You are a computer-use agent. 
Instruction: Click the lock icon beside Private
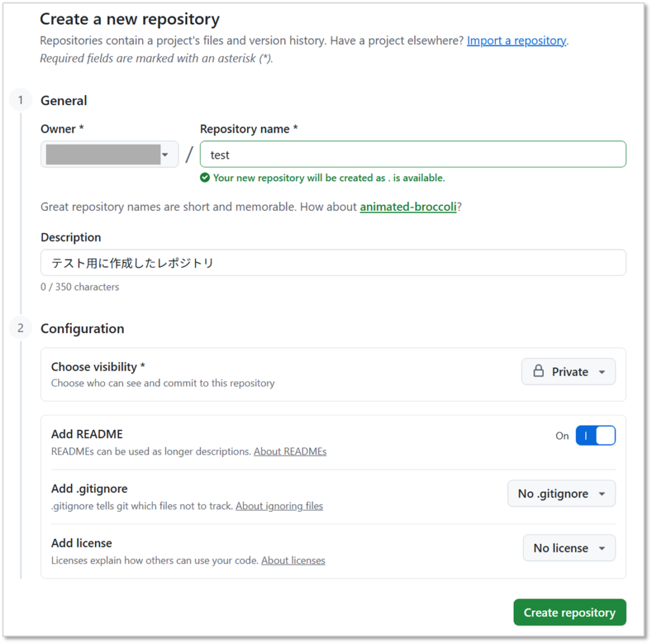point(539,371)
